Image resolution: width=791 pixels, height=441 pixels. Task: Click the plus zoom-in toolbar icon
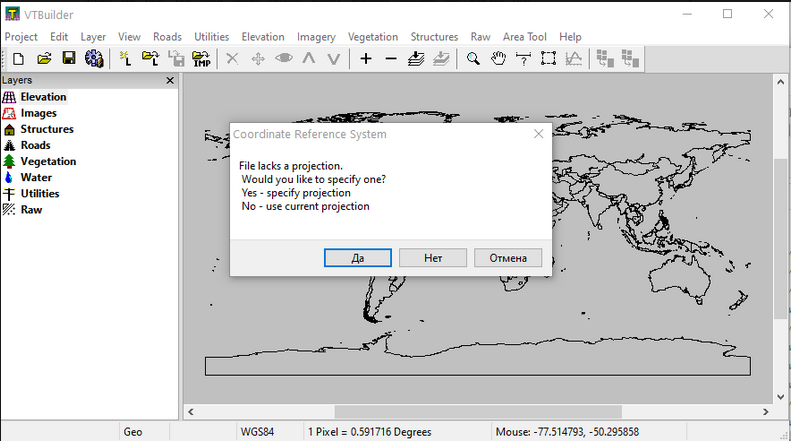(x=366, y=59)
